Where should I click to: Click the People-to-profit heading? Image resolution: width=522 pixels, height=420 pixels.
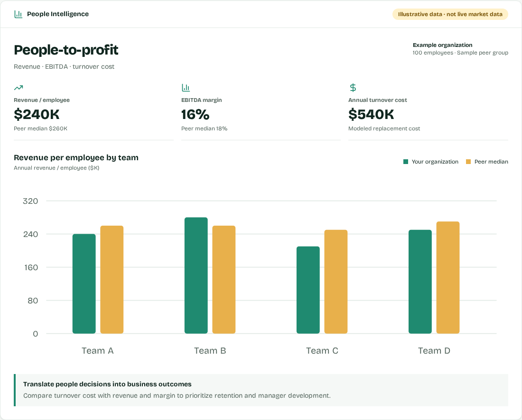coord(66,50)
